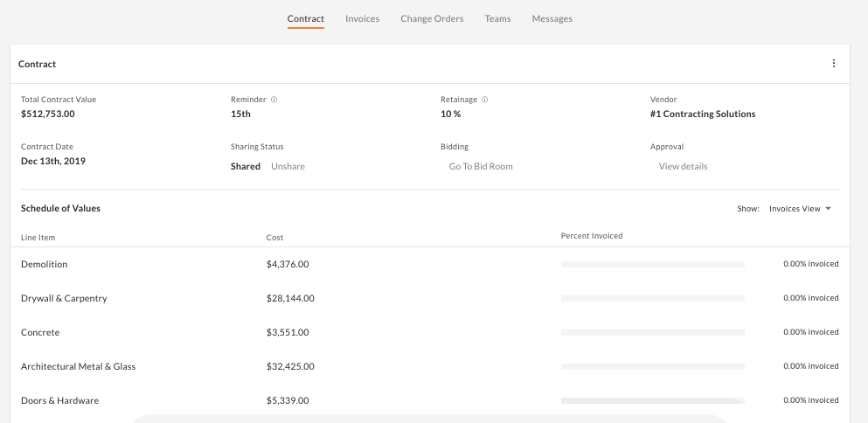868x423 pixels.
Task: Click the $28,144.00 cost value
Action: click(290, 298)
